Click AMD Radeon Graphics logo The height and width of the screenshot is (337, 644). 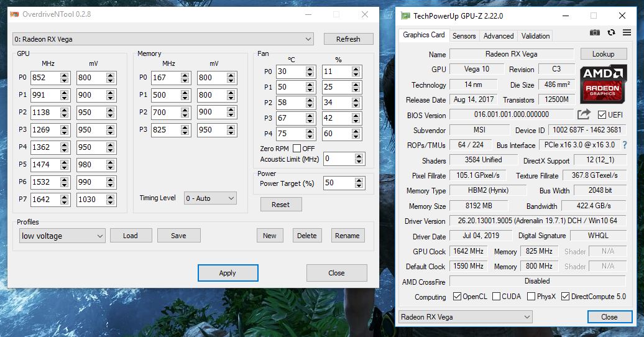coord(602,85)
